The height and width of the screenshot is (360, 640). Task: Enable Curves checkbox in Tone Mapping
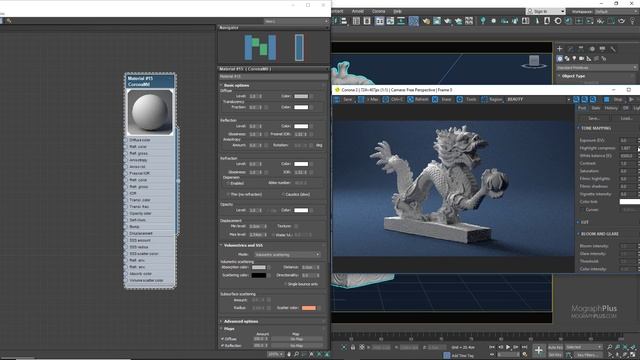click(581, 210)
